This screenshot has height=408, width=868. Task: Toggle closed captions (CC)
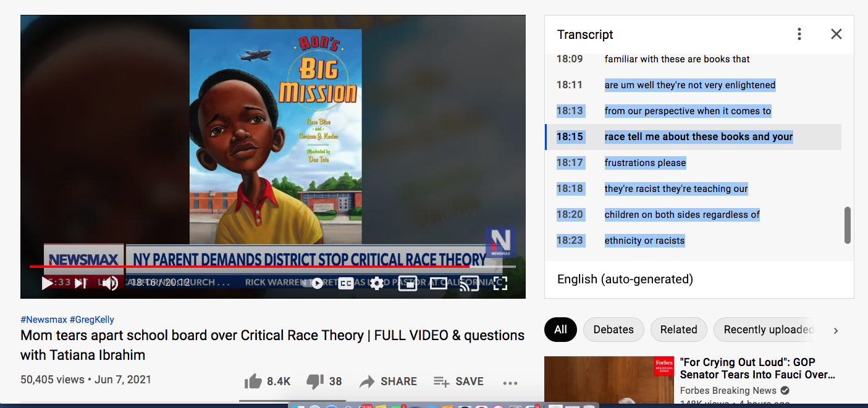pyautogui.click(x=346, y=283)
